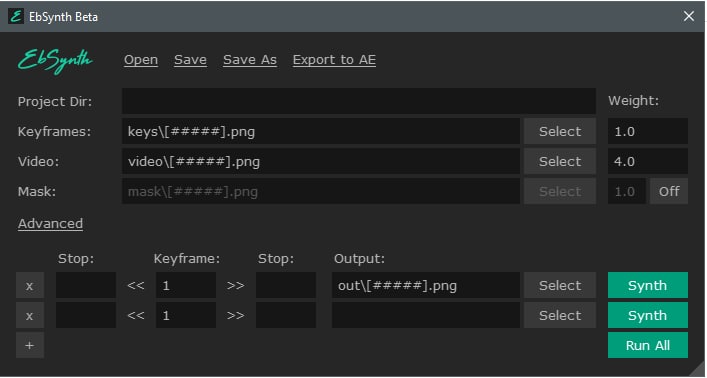Remove second row with its x button
Viewport: 707px width, 378px height.
tap(30, 315)
